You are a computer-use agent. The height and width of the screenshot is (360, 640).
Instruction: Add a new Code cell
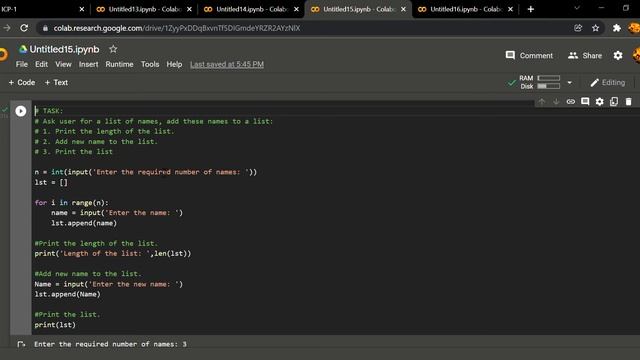(x=22, y=82)
